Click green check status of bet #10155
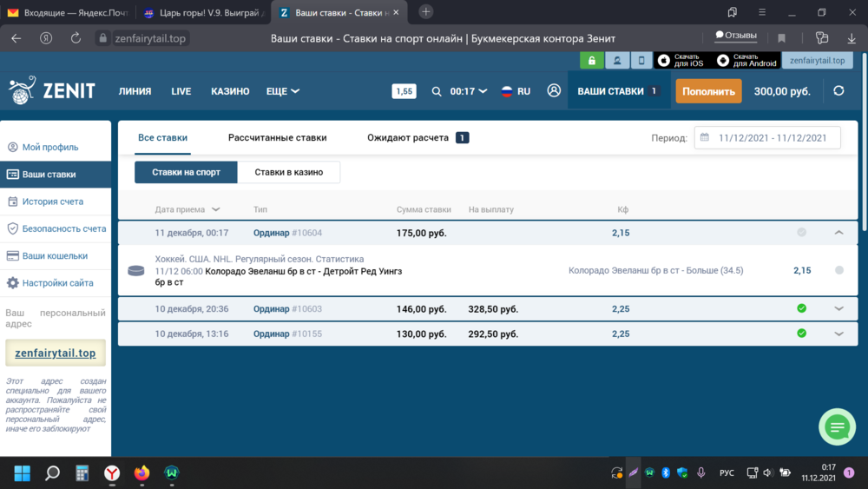The image size is (868, 489). (801, 334)
